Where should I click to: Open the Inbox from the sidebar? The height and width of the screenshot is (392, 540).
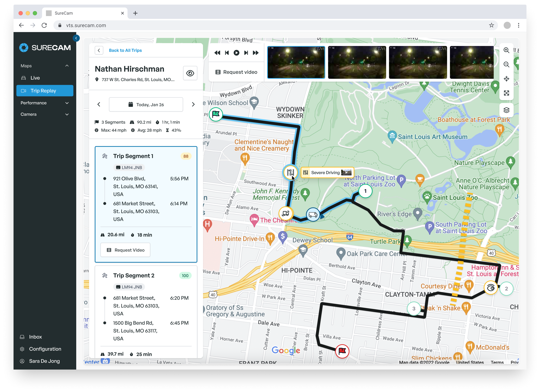(35, 337)
